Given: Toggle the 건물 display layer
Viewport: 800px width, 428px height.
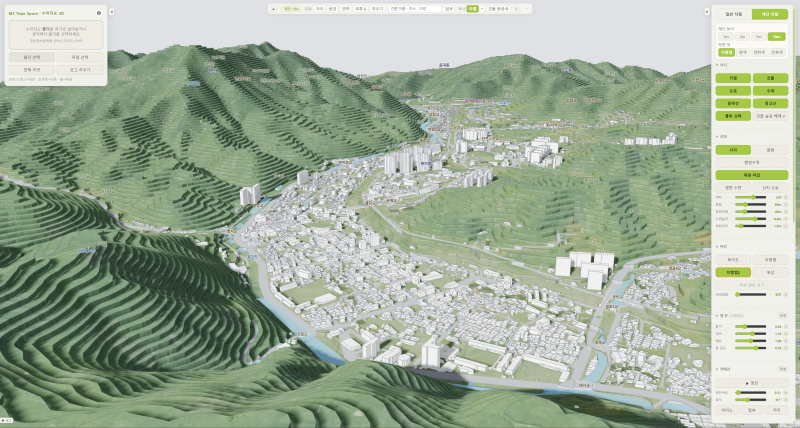Looking at the screenshot, I should [x=770, y=78].
